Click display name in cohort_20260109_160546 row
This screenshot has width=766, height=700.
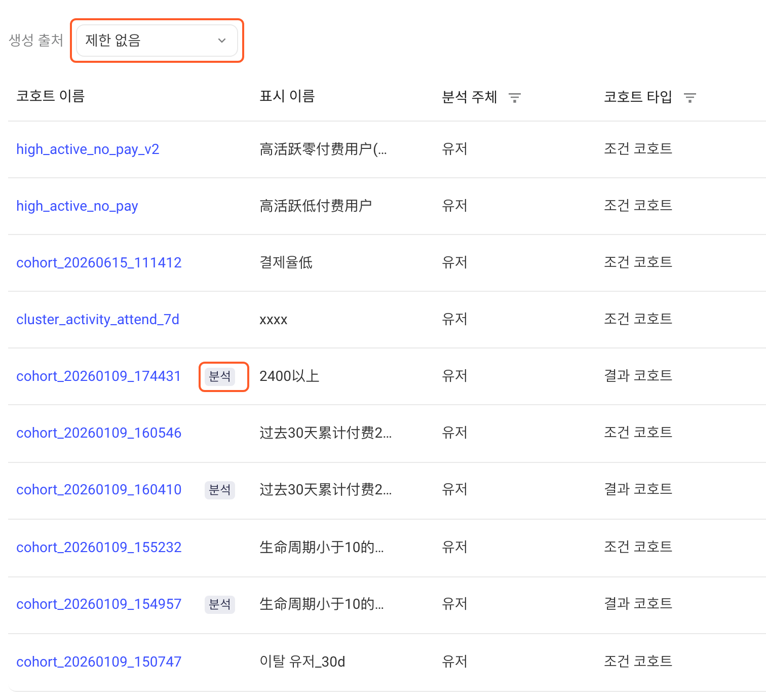326,433
